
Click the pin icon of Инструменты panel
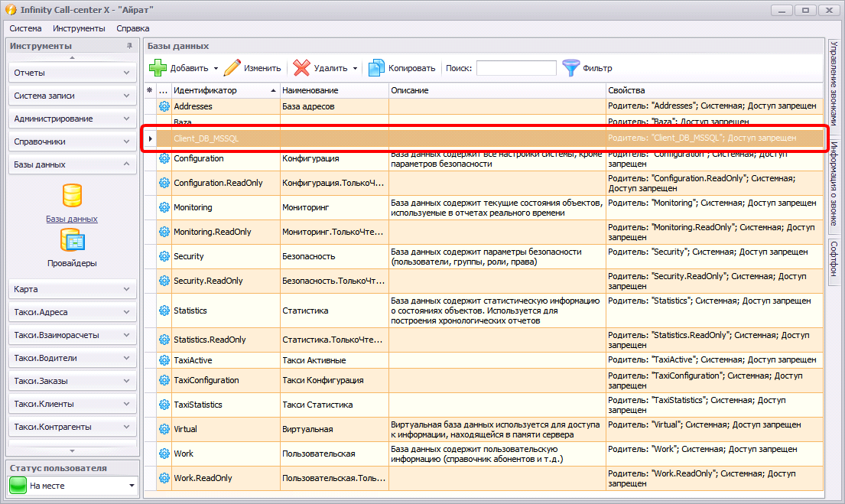pyautogui.click(x=129, y=46)
